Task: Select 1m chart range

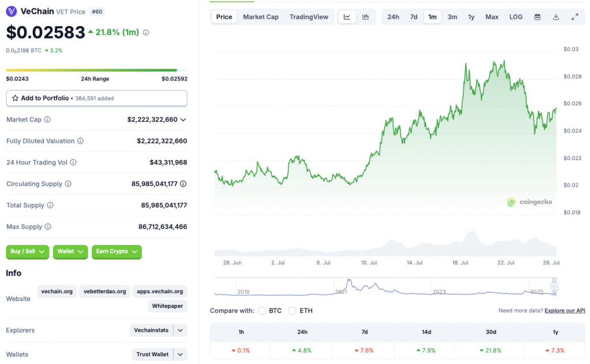Action: (x=432, y=17)
